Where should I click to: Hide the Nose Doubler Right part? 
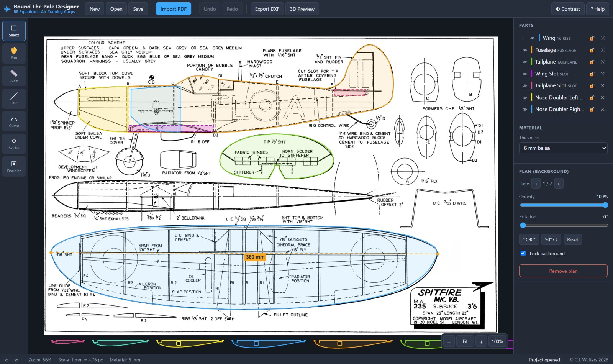click(524, 110)
